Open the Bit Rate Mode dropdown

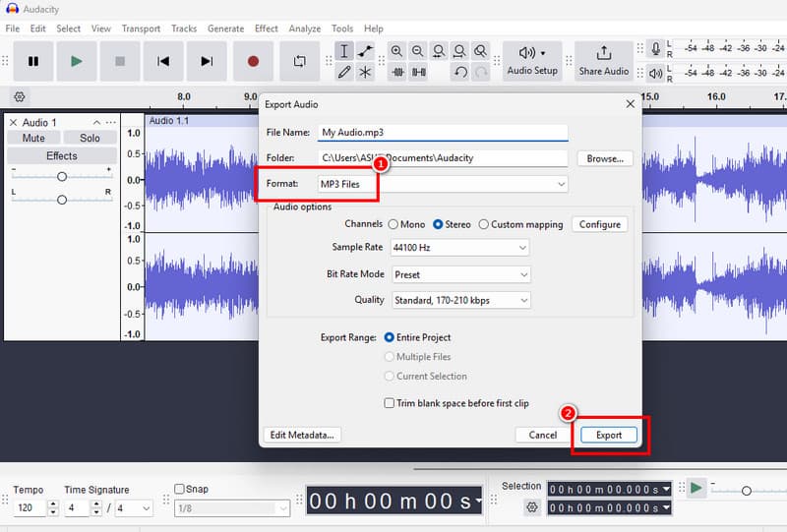(460, 274)
